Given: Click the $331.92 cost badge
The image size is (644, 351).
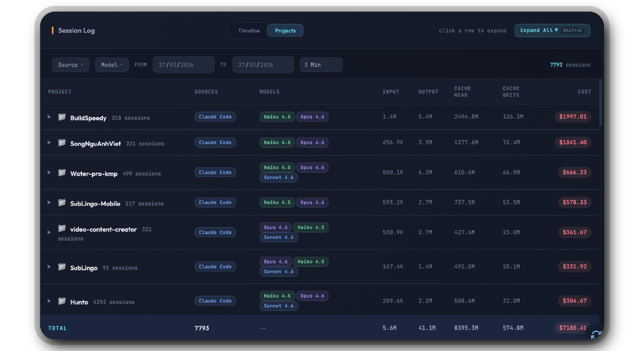Looking at the screenshot, I should (x=575, y=266).
